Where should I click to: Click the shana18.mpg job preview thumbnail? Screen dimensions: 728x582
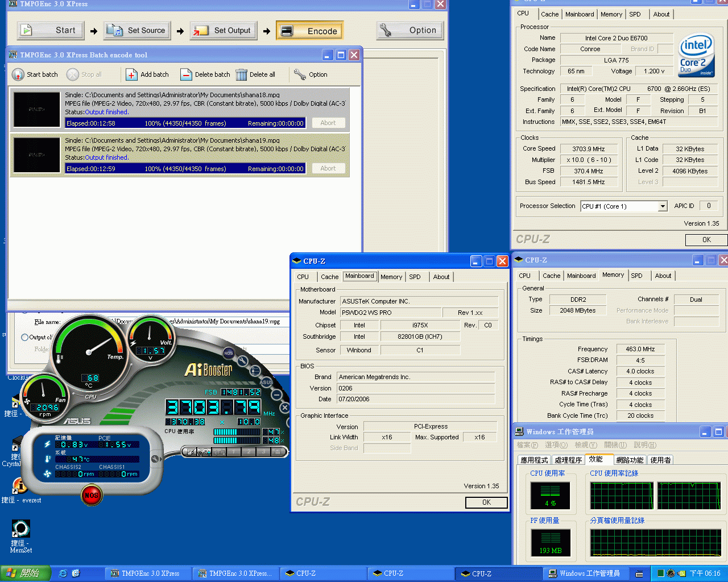[x=37, y=109]
